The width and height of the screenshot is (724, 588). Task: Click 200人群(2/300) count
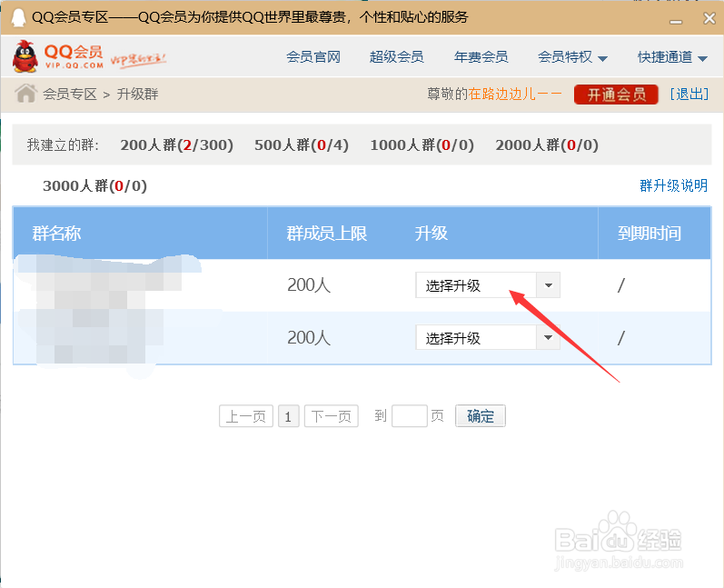tap(177, 145)
